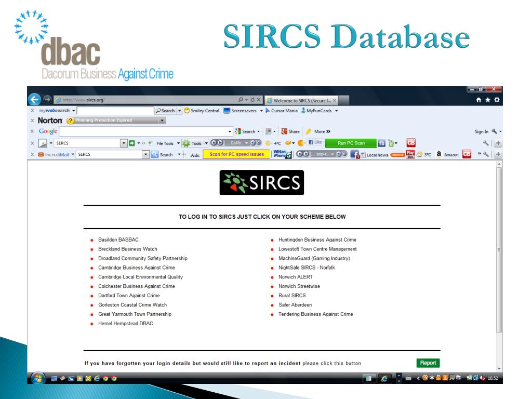The height and width of the screenshot is (399, 532).
Task: Click the Facebook Like button
Action: (x=315, y=142)
